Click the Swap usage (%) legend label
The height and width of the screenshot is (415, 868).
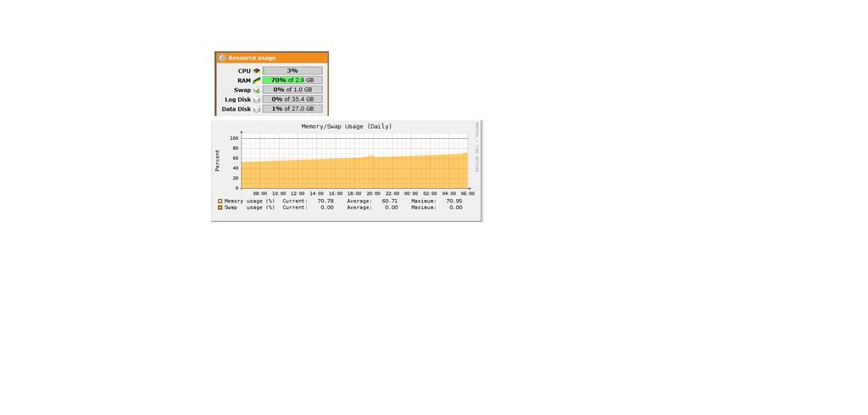click(x=250, y=207)
